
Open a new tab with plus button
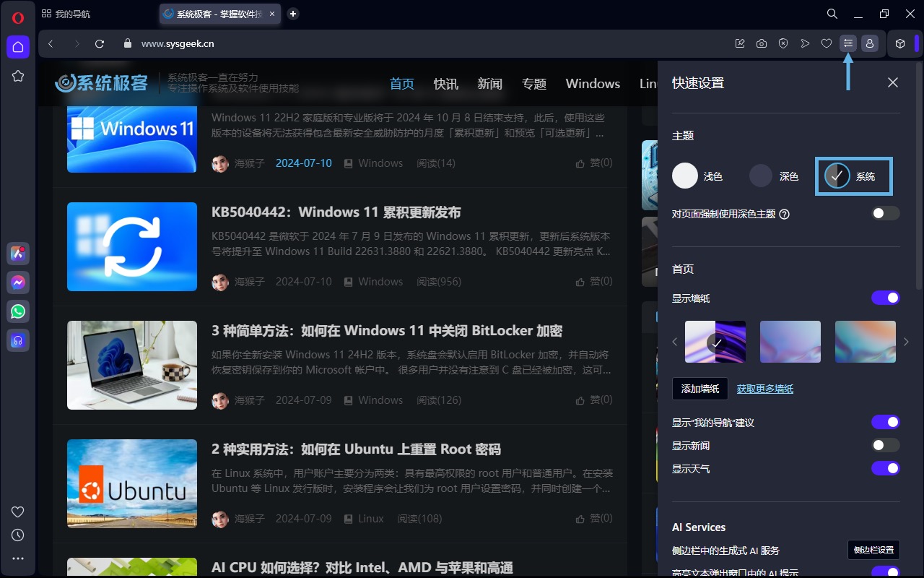tap(293, 14)
